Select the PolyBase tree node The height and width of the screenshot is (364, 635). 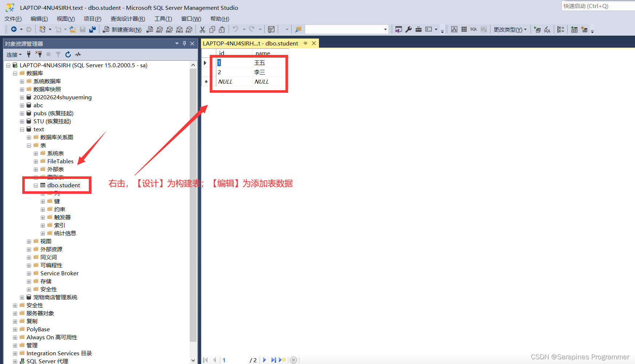(x=38, y=329)
